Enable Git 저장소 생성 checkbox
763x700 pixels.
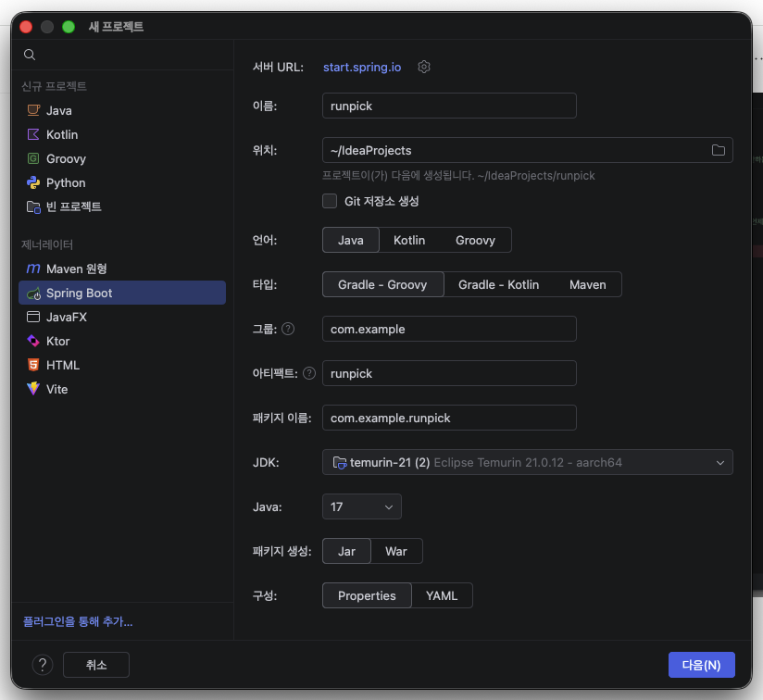pyautogui.click(x=330, y=201)
